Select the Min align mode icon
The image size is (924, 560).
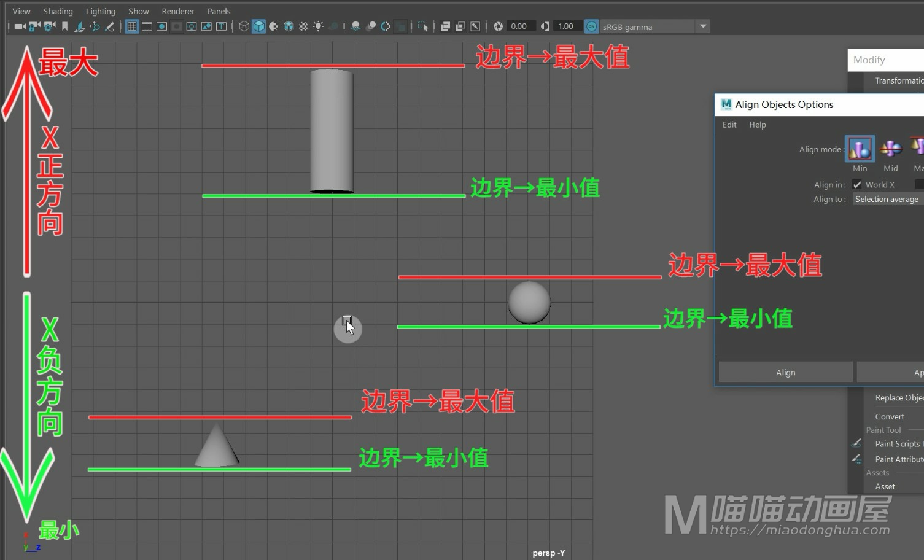point(860,149)
